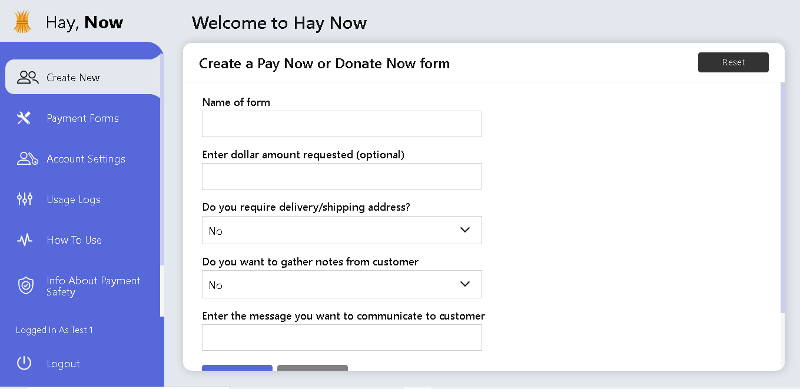Viewport: 800px width, 389px height.
Task: Click the blue submit button at form bottom
Action: tap(237, 368)
